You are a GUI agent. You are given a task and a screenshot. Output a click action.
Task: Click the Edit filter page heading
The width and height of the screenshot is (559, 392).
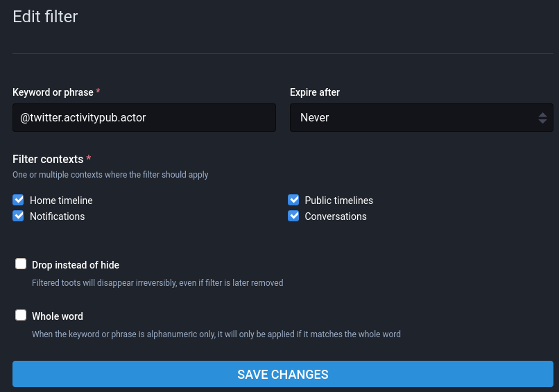[x=45, y=17]
